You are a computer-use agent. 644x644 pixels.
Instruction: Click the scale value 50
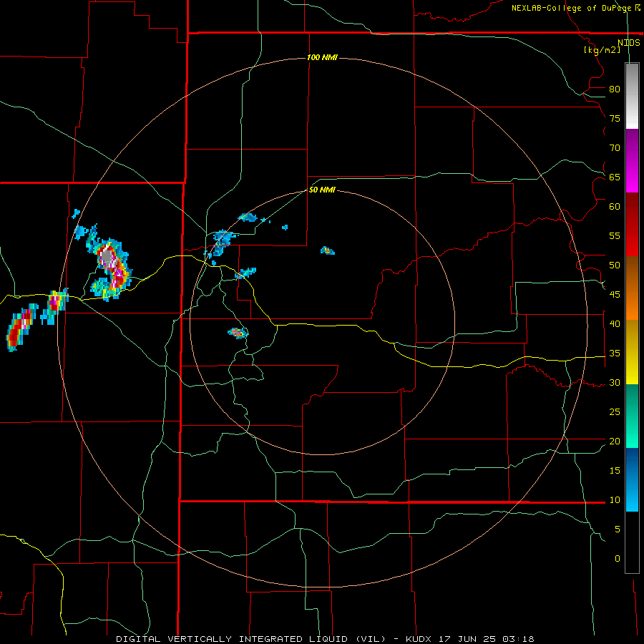[615, 265]
